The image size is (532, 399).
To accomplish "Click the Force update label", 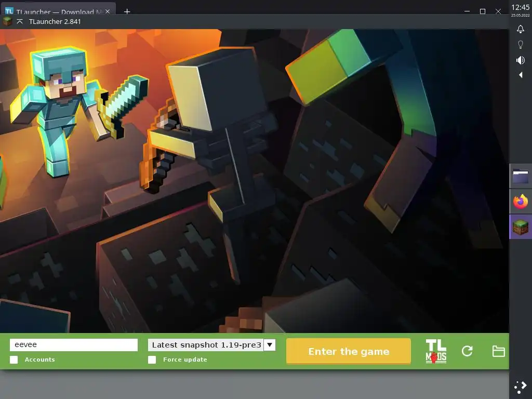I will coord(185,360).
